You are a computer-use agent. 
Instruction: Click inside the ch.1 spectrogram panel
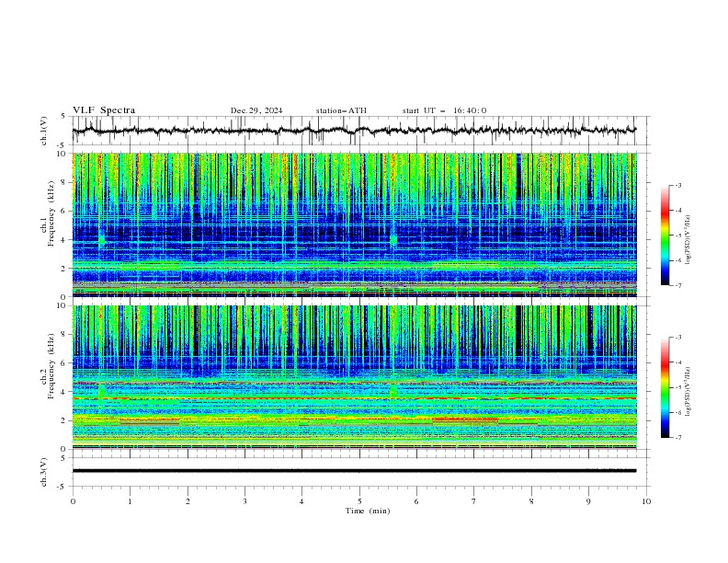coord(355,224)
